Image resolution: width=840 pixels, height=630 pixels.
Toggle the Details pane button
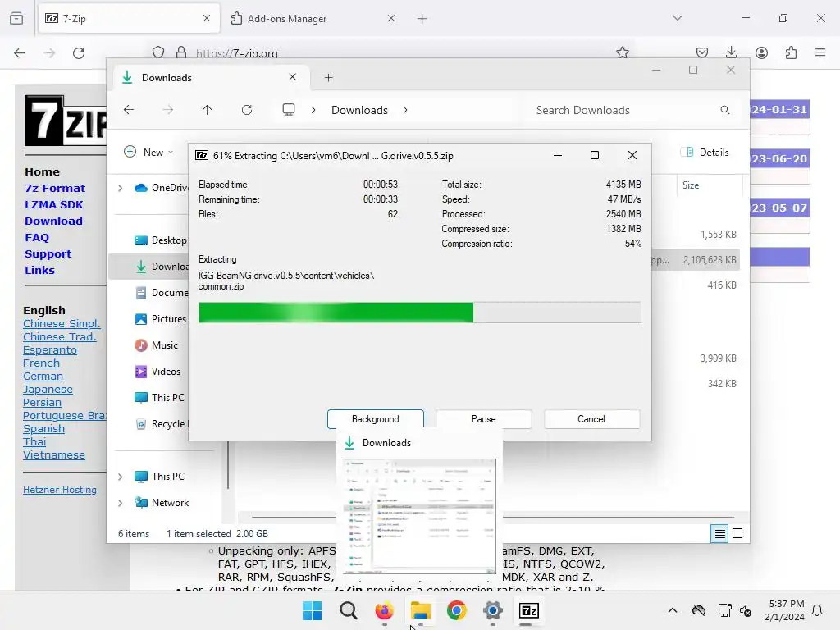pos(705,152)
